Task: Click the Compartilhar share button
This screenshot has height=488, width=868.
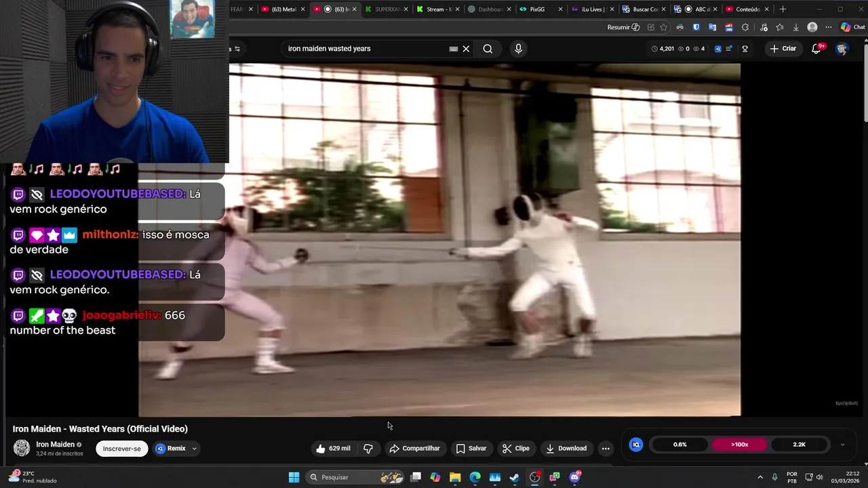Action: pyautogui.click(x=414, y=448)
